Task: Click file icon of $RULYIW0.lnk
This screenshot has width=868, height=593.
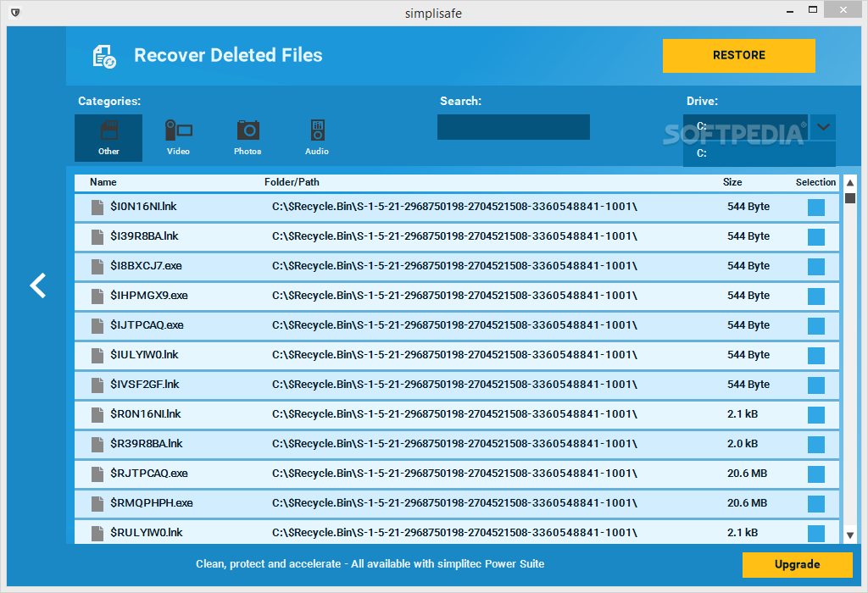Action: pos(97,533)
